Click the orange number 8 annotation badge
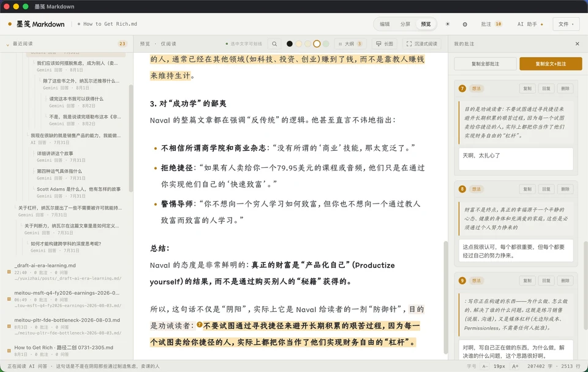588x372 pixels. (x=462, y=189)
